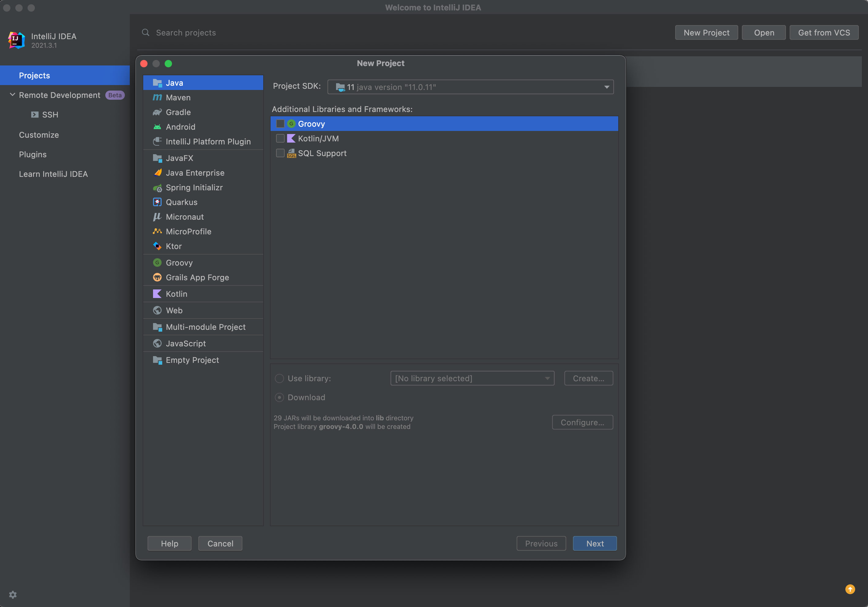The height and width of the screenshot is (607, 868).
Task: Select the Ktor generator icon
Action: coord(157,246)
